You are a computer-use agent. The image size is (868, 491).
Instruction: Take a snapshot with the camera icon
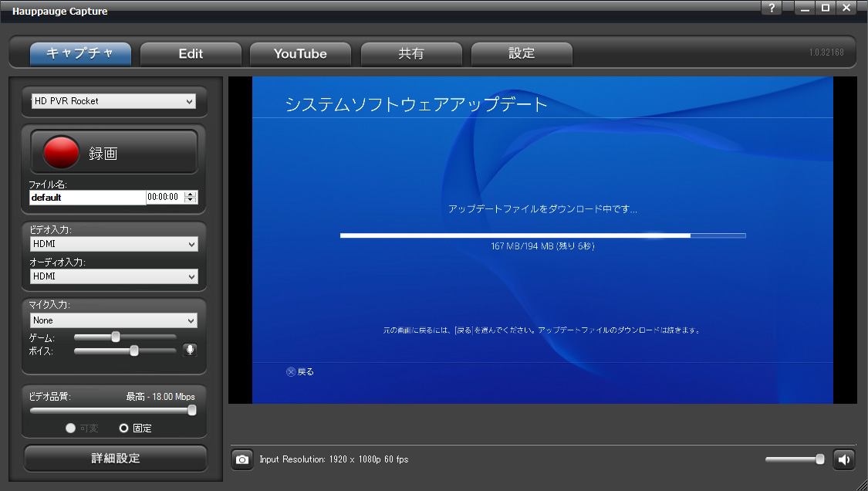pyautogui.click(x=242, y=459)
